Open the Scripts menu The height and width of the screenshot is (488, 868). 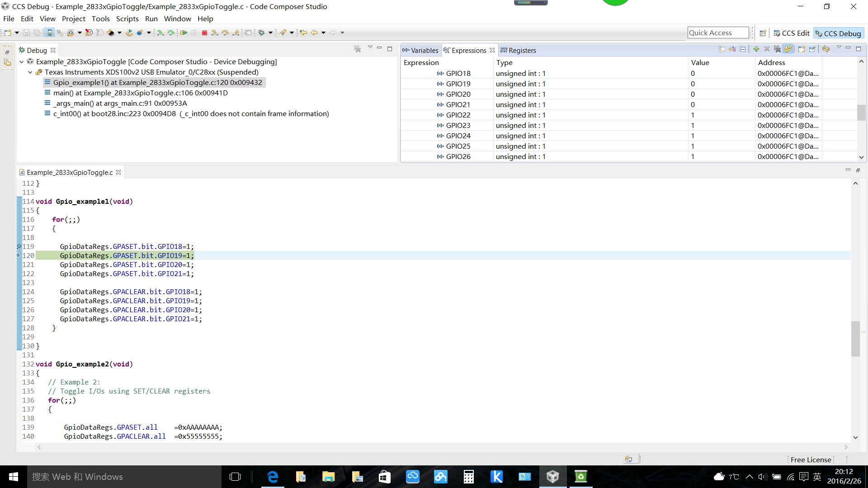(x=127, y=19)
